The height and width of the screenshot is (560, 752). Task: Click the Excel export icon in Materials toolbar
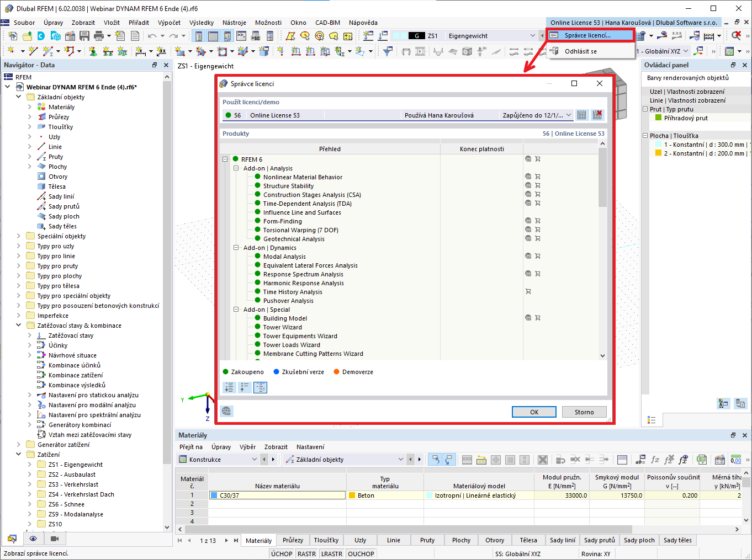point(702,460)
